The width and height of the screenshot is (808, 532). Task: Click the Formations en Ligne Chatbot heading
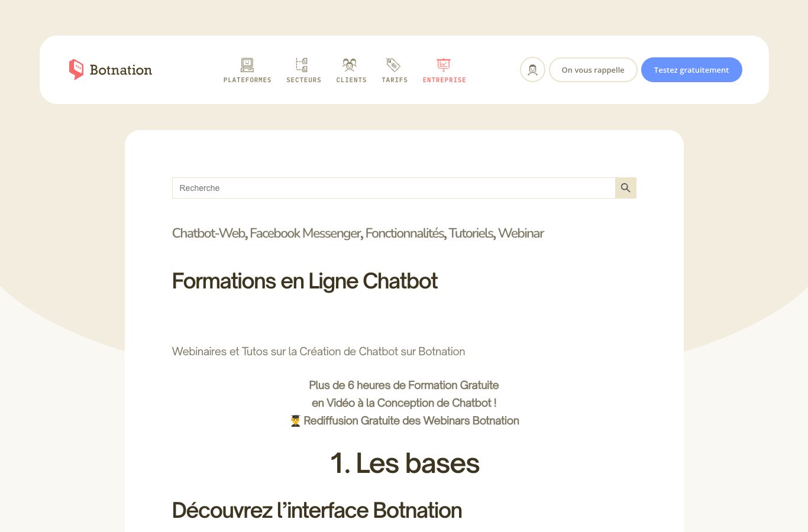click(x=305, y=281)
